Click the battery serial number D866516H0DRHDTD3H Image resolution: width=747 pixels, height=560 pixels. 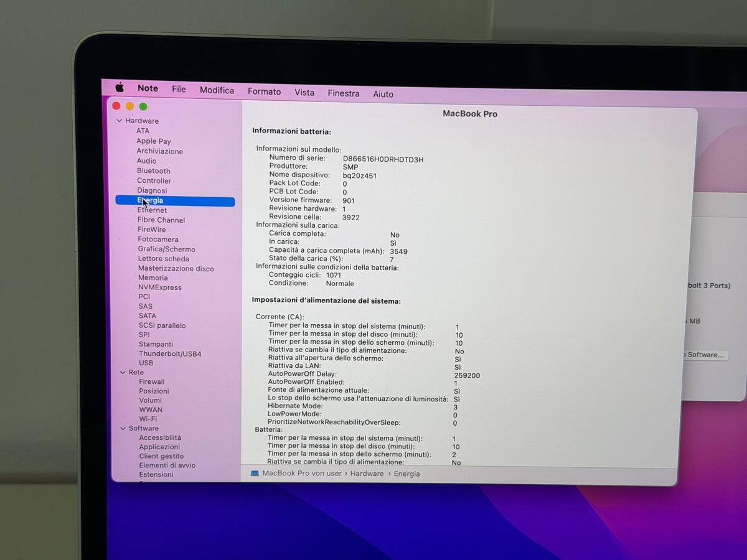tap(383, 159)
